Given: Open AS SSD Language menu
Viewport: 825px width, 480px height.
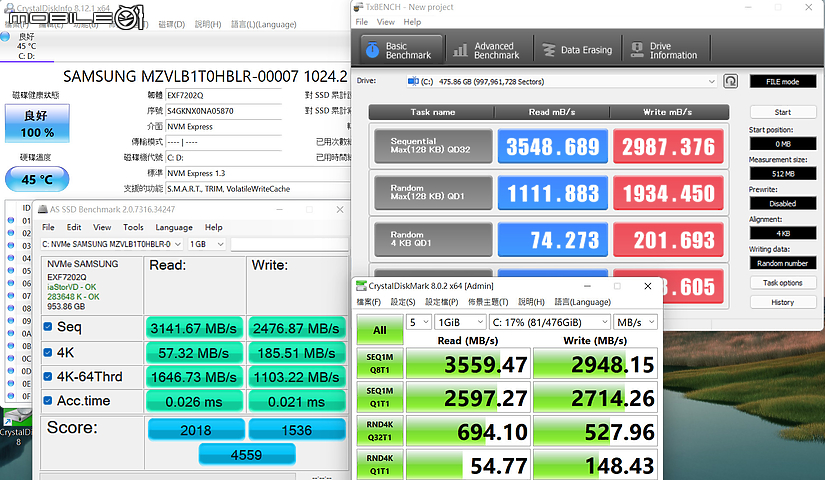Looking at the screenshot, I should pyautogui.click(x=174, y=227).
